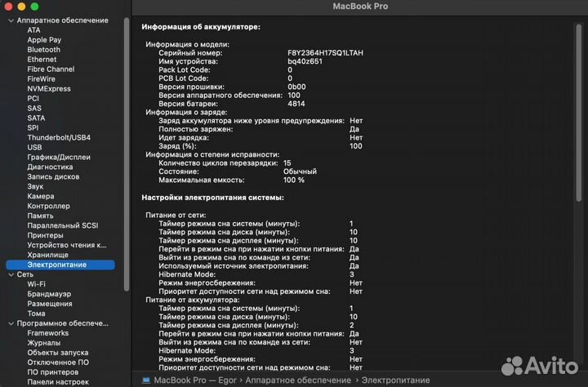Open the Графика/Дисплеи section
This screenshot has height=387, width=588.
point(59,157)
